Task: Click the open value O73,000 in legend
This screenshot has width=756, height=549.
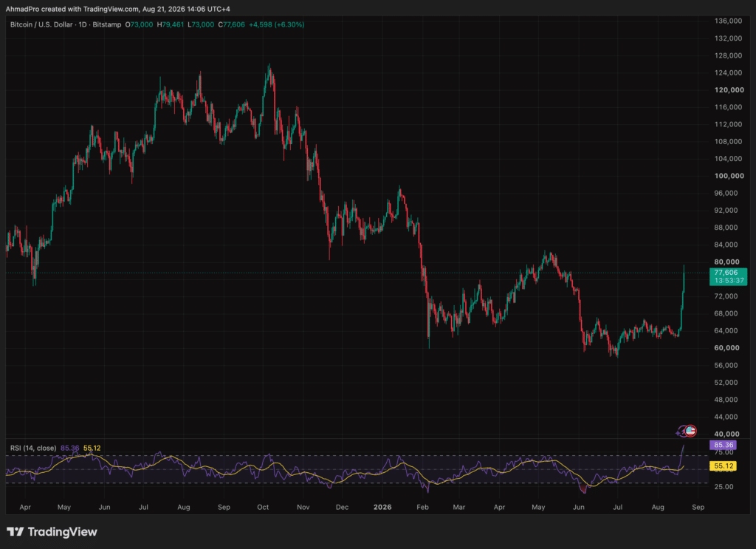Action: click(139, 24)
